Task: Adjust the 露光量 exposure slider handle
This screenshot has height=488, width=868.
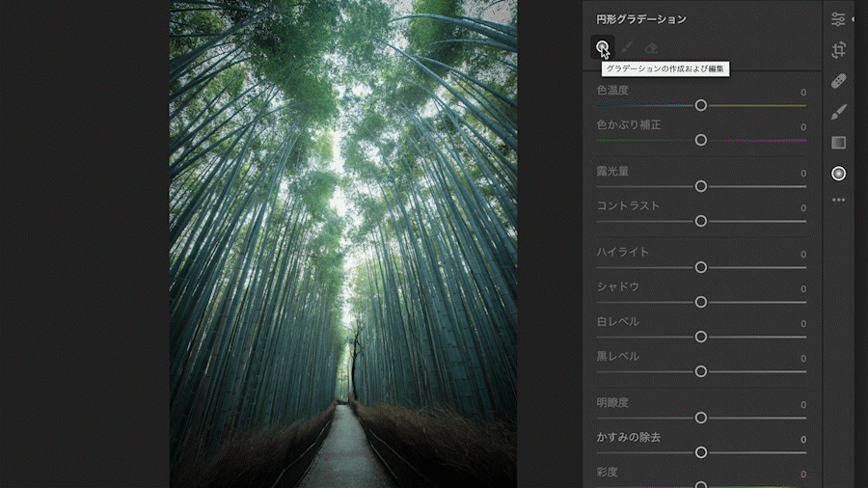Action: pyautogui.click(x=701, y=186)
